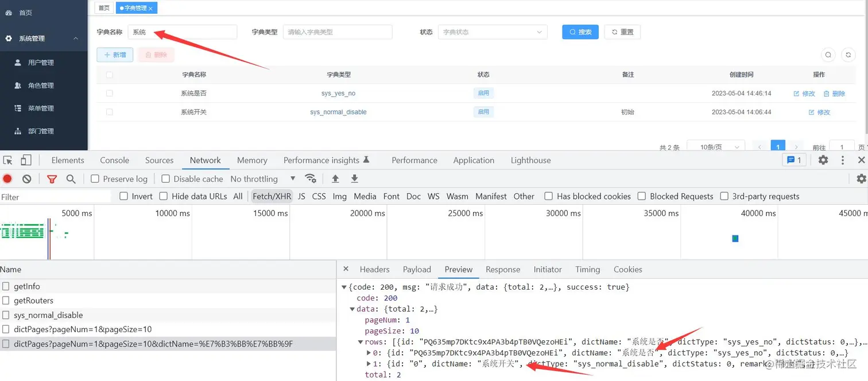This screenshot has width=868, height=381.
Task: Open network search magnifier icon
Action: tap(71, 179)
